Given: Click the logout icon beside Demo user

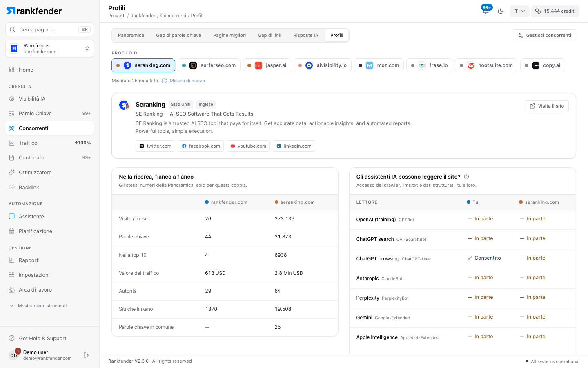Looking at the screenshot, I should [86, 355].
